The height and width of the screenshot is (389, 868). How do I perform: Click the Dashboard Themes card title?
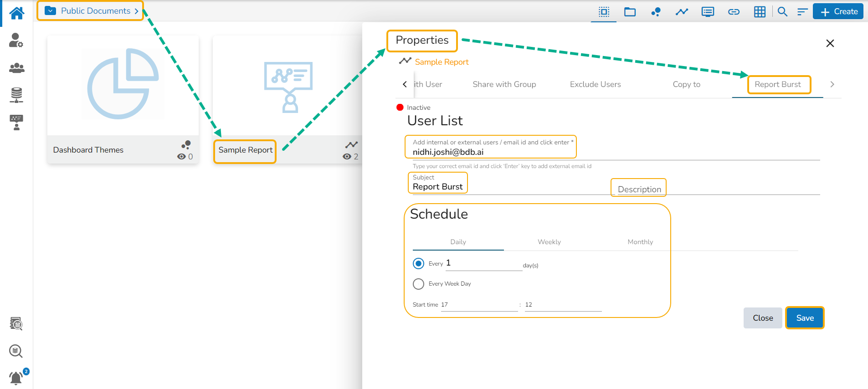(x=88, y=150)
